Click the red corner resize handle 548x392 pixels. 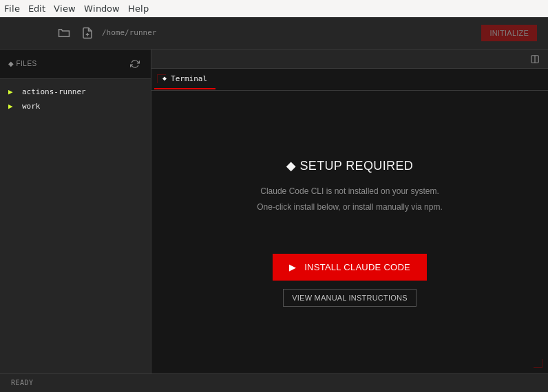538,363
